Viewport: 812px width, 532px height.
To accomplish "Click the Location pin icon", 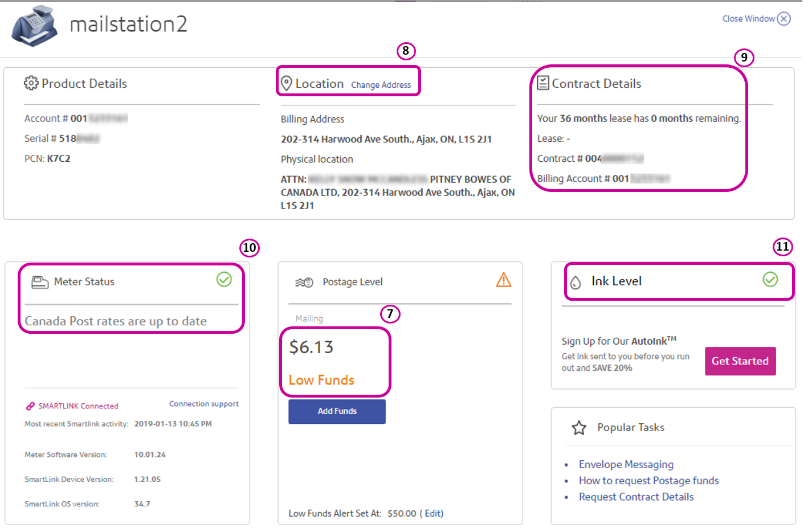I will pyautogui.click(x=287, y=84).
